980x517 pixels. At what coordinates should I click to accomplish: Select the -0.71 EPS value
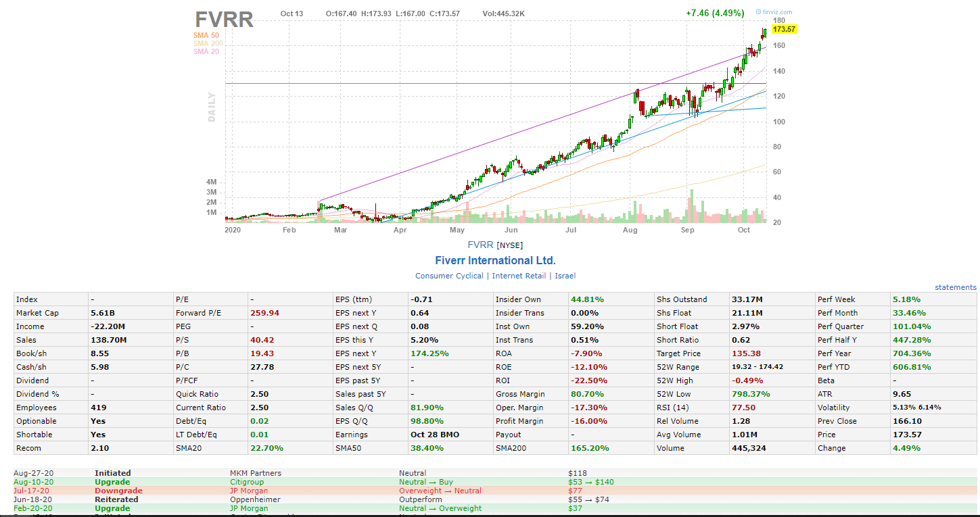click(421, 299)
